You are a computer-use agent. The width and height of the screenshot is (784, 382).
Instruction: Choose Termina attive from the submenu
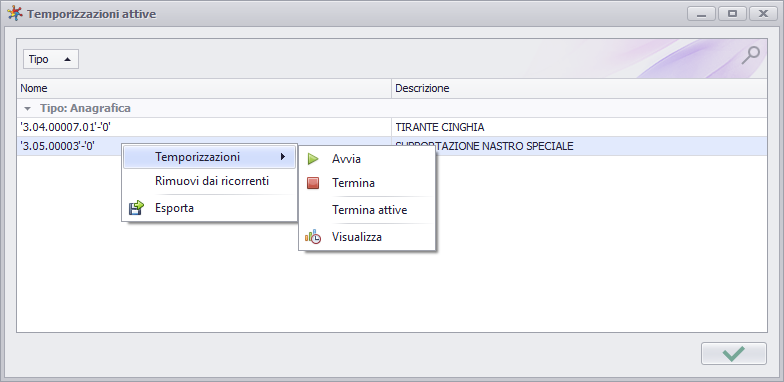click(369, 210)
